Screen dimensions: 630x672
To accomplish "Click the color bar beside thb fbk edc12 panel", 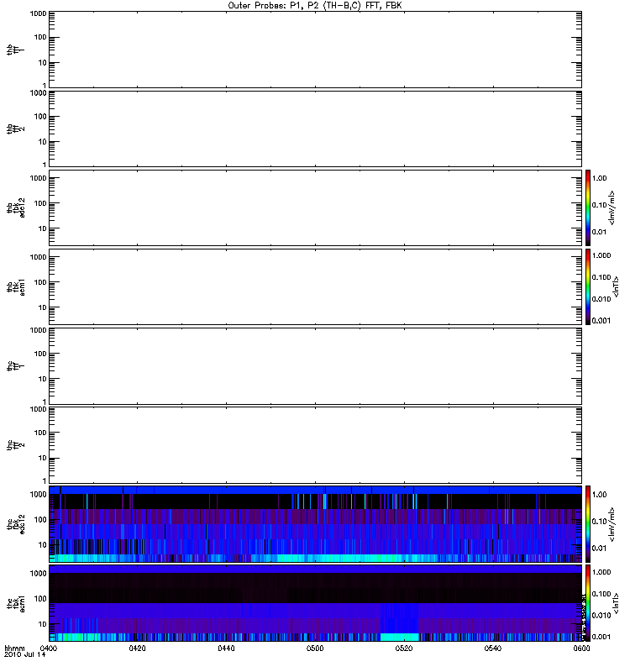I will [588, 207].
